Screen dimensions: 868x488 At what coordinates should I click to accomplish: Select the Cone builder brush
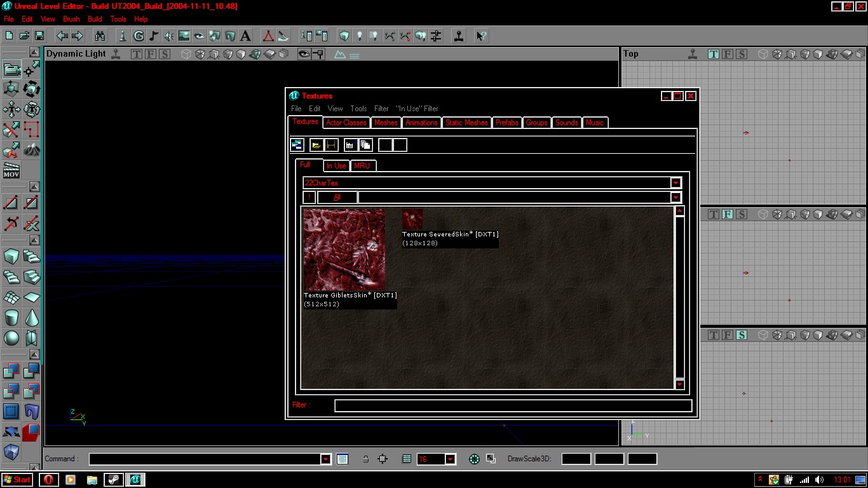[x=31, y=318]
